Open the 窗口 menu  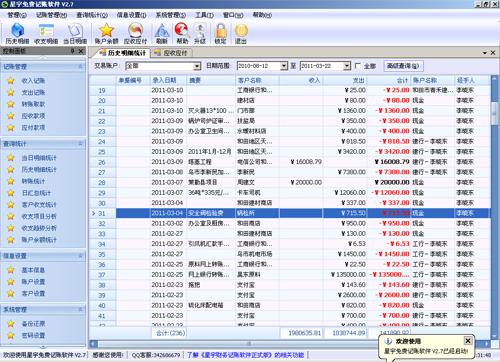(233, 15)
